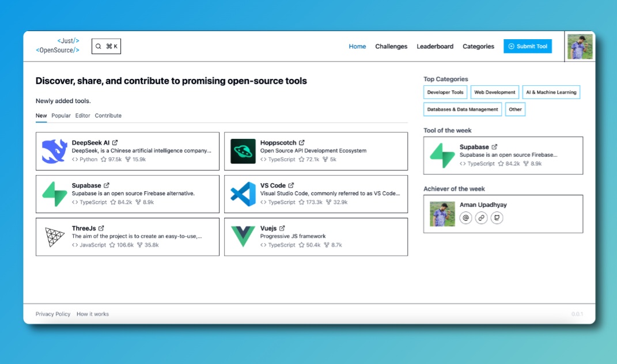Select the ThreeJs wireframe logo
The image size is (617, 364).
53,237
